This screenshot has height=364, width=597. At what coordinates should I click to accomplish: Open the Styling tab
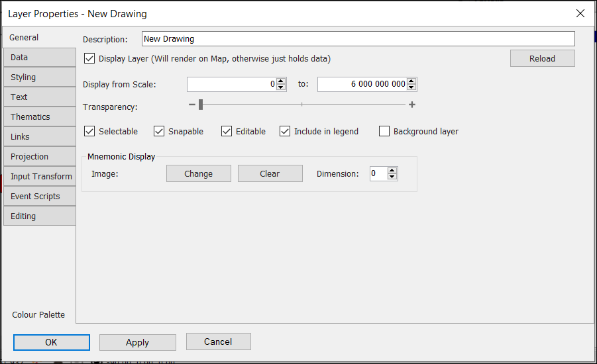pos(39,77)
